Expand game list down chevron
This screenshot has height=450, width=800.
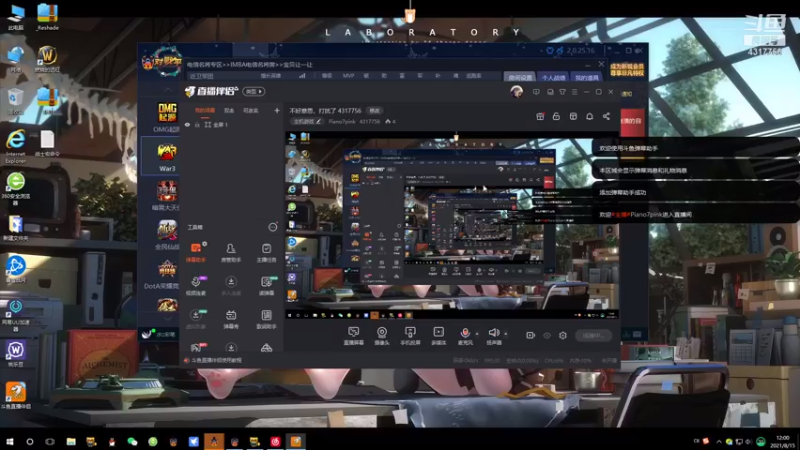(x=168, y=317)
